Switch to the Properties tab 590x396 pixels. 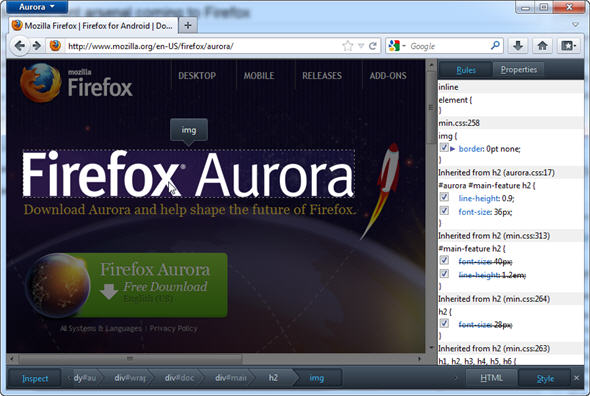pyautogui.click(x=519, y=70)
